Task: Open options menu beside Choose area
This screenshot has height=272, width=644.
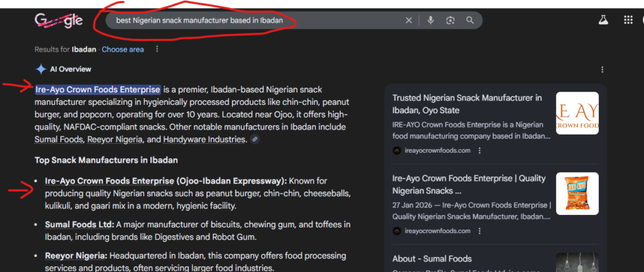Action: point(157,49)
